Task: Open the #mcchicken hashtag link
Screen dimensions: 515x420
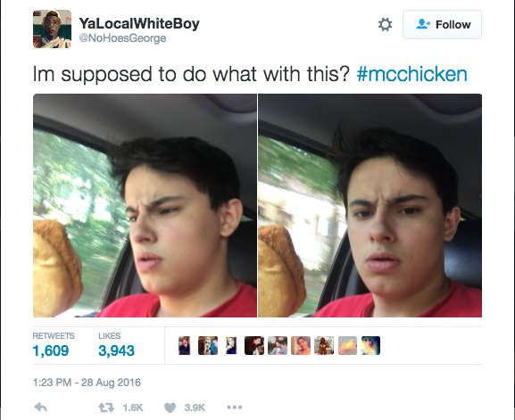Action: click(x=411, y=74)
